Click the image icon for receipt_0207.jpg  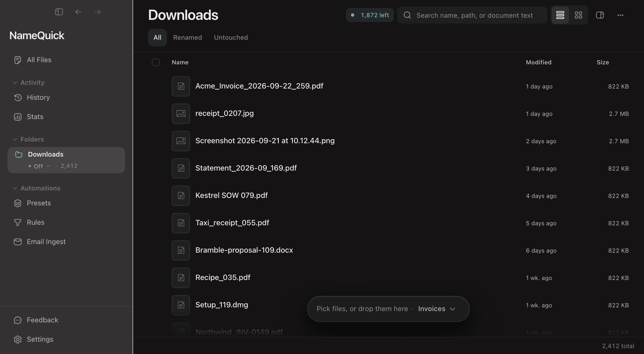coord(181,114)
